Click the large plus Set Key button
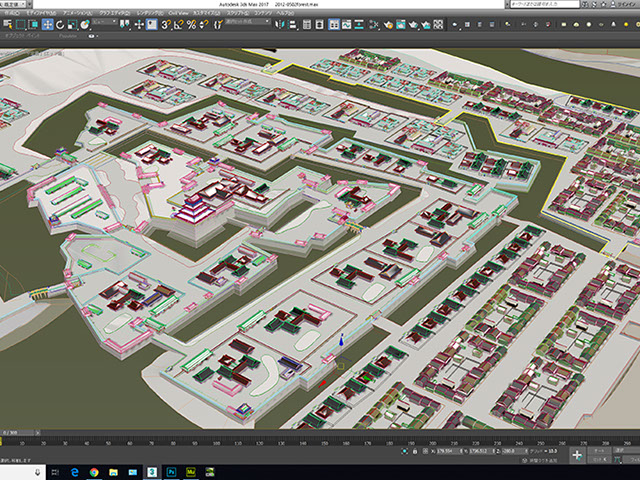Viewport: 640px width, 480px height. pyautogui.click(x=577, y=454)
